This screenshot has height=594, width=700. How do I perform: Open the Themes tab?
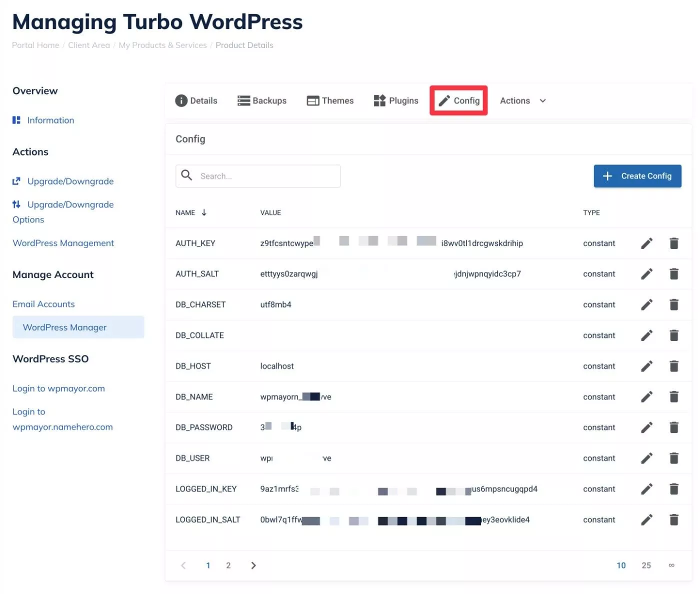(x=330, y=100)
